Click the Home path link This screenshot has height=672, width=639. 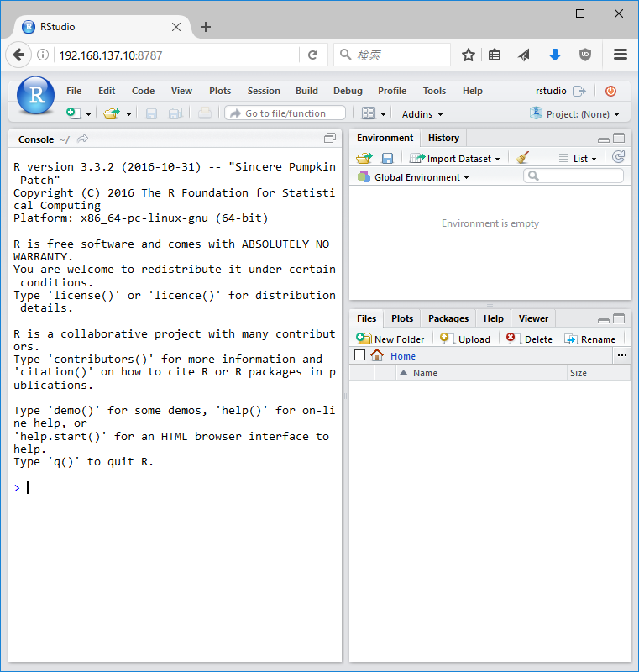pyautogui.click(x=403, y=356)
